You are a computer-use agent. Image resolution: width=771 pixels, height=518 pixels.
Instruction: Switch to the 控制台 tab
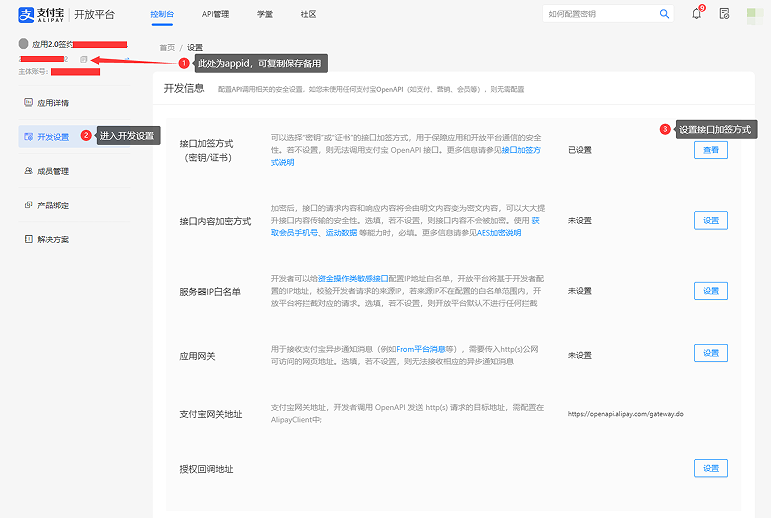[161, 14]
